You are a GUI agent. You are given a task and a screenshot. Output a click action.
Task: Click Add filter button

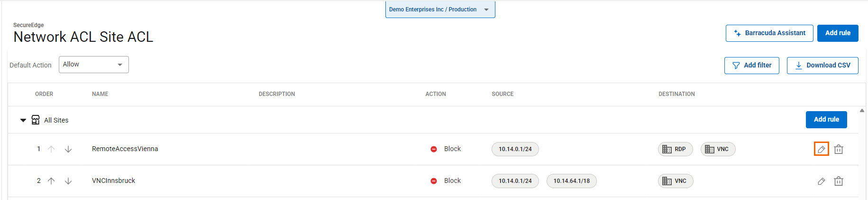(x=751, y=66)
